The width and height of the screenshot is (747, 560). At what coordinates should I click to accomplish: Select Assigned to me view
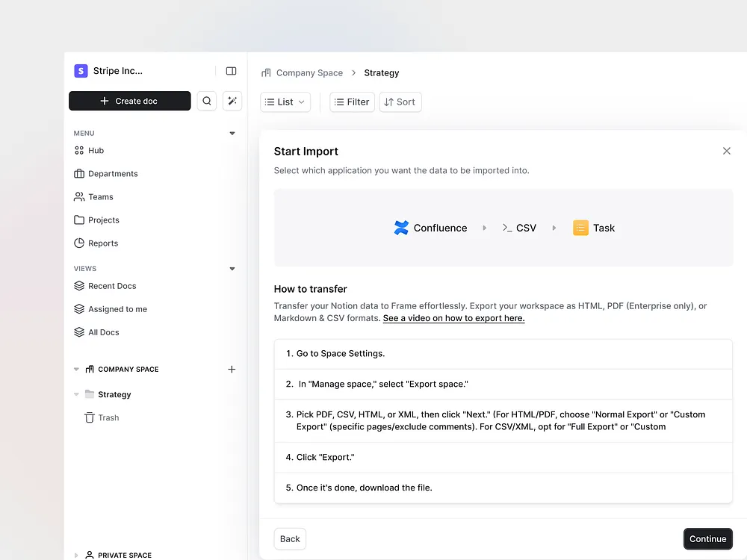[117, 309]
